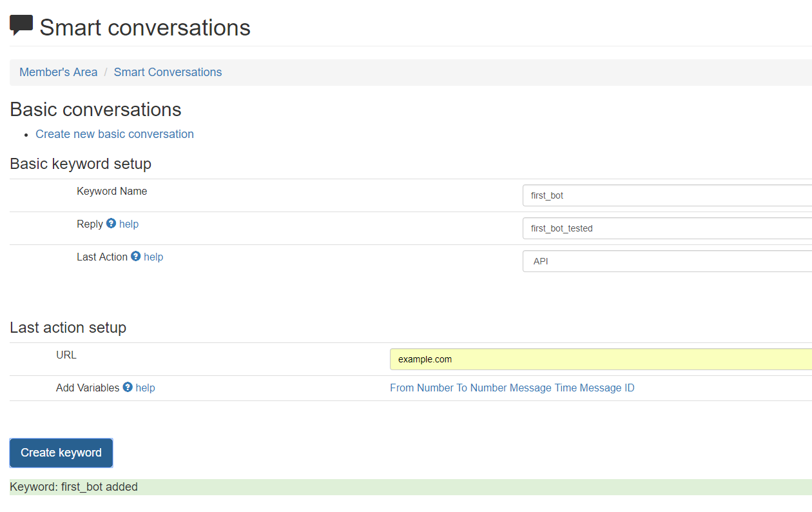Add the standalone Message variable
This screenshot has width=812, height=512.
pyautogui.click(x=530, y=388)
